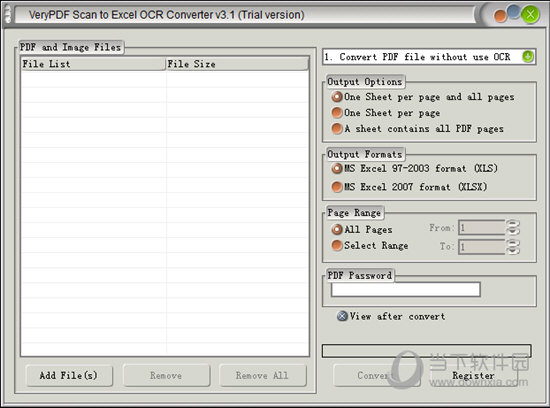
Task: Click the PDF Password input field
Action: [405, 289]
